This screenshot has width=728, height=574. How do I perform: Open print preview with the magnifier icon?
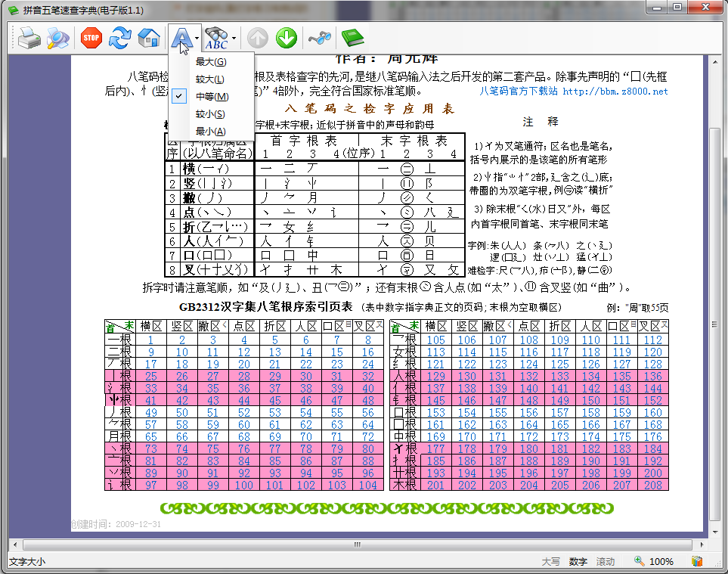[59, 39]
